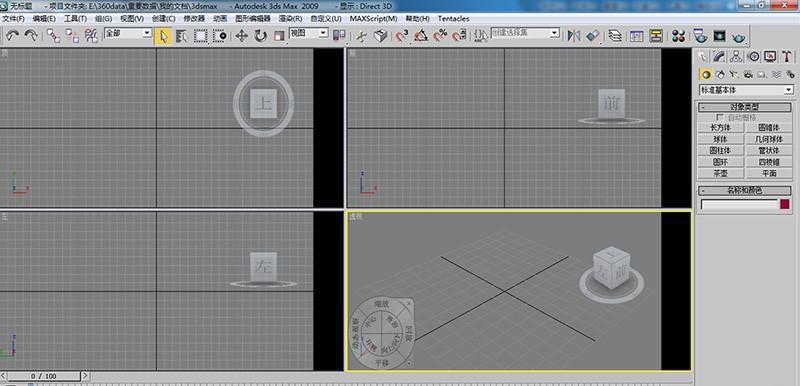The width and height of the screenshot is (800, 386).
Task: Toggle the keyboard shortcut override icon
Action: (x=380, y=36)
